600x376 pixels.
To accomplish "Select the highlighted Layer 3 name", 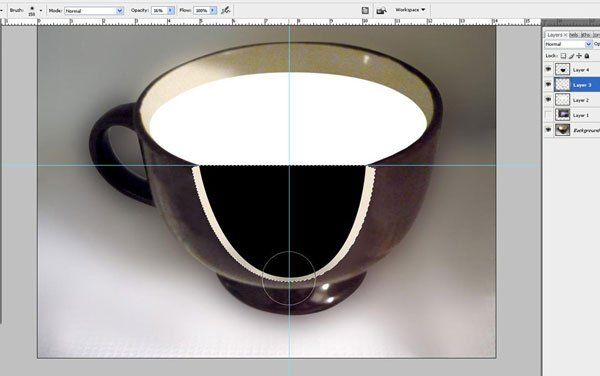I will coord(582,85).
